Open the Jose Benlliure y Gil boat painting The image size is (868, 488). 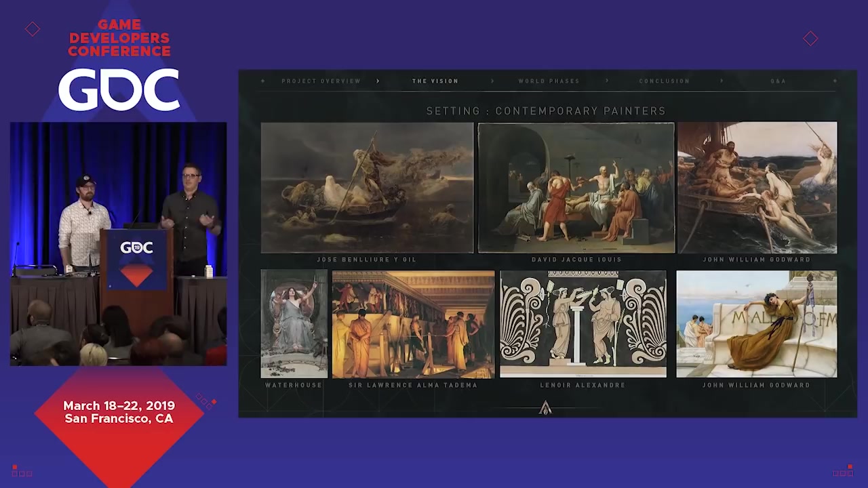(x=367, y=188)
